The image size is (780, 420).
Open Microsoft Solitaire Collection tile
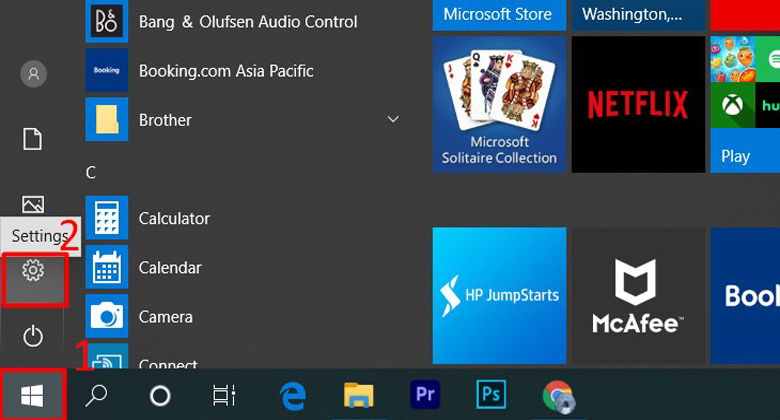click(499, 103)
